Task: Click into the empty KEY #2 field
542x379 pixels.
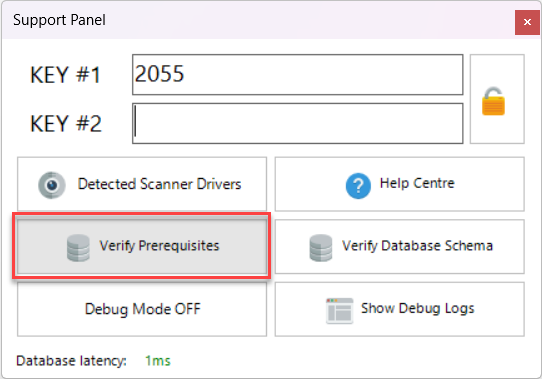Action: (x=298, y=123)
